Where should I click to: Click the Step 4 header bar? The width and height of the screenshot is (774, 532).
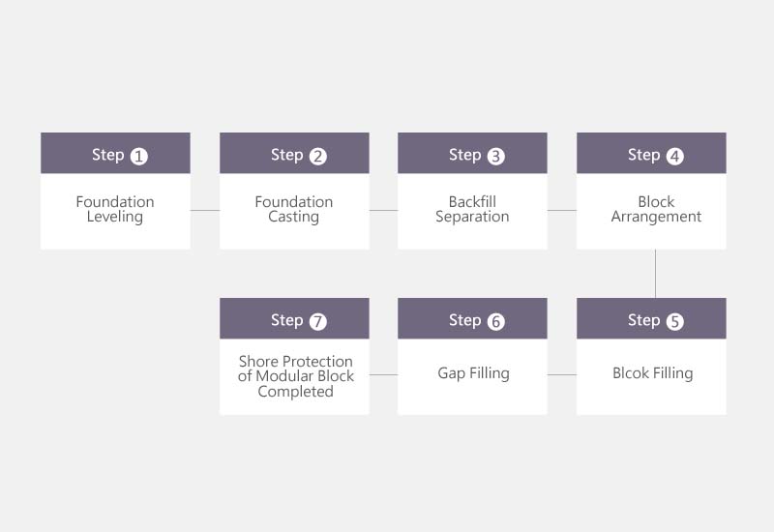click(651, 153)
